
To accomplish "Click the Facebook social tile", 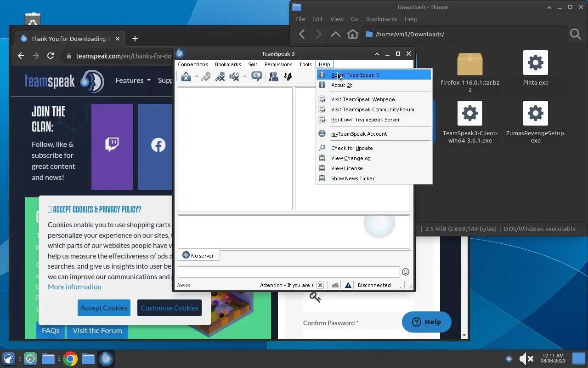I will 155,147.
